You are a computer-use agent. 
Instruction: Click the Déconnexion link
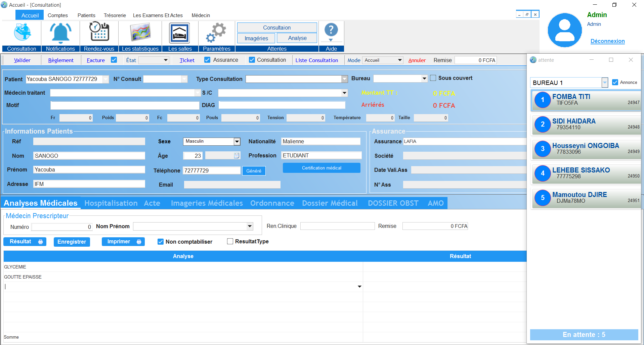pyautogui.click(x=607, y=41)
